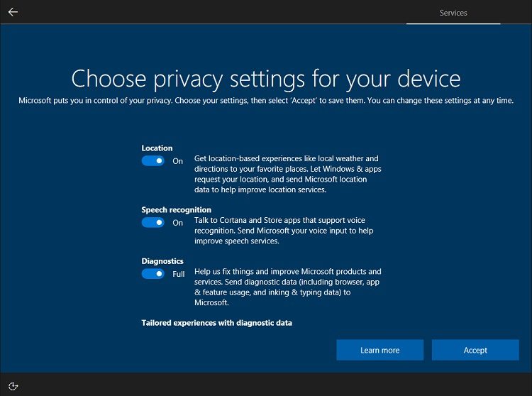Viewport: 532px width, 396px height.
Task: Click the Choose privacy settings page title
Action: [266, 78]
